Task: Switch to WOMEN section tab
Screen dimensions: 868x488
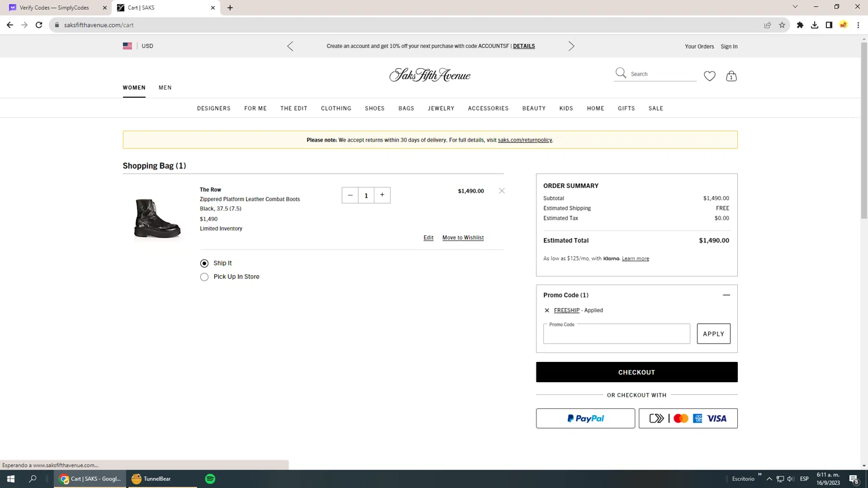Action: [134, 88]
